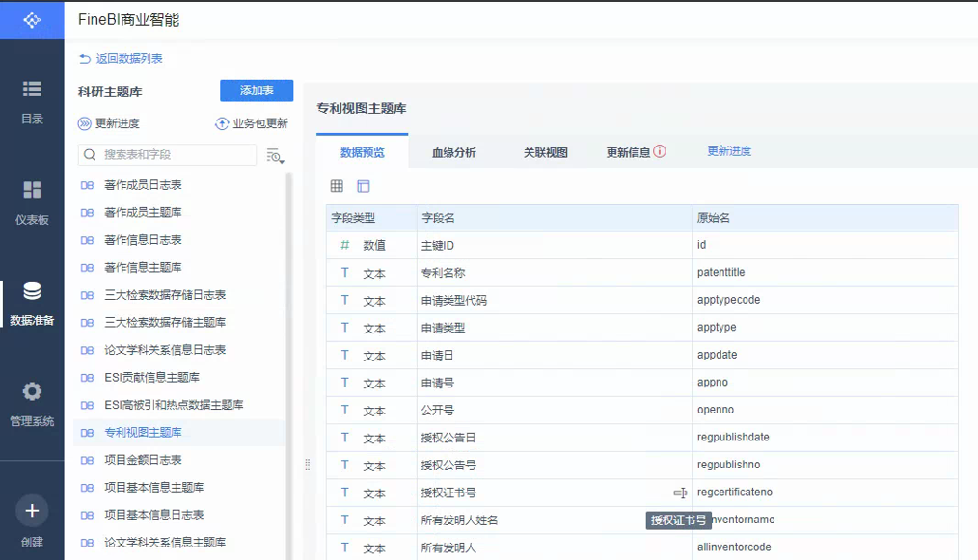
Task: Open the 仪表板 dashboard sidebar icon
Action: [32, 190]
